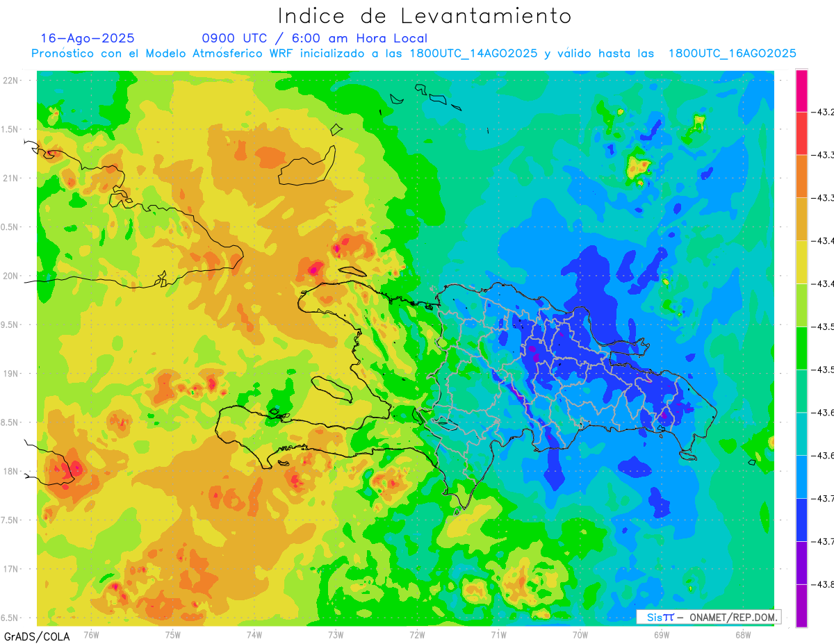Screen dimensions: 834x644
Task: Click the bright yellow color bar swatch
Action: tap(801, 262)
